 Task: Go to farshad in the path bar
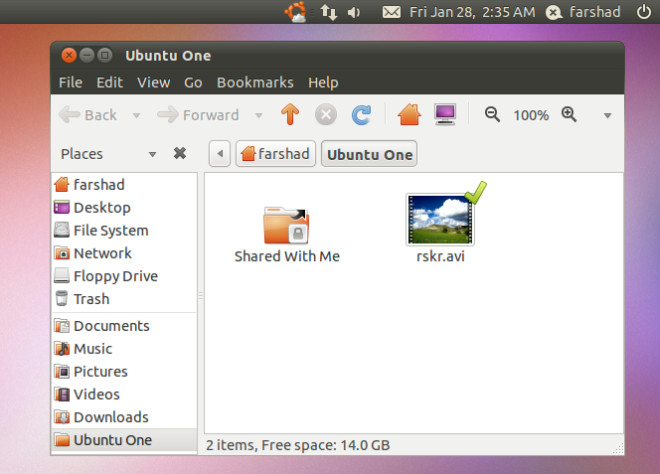[275, 154]
